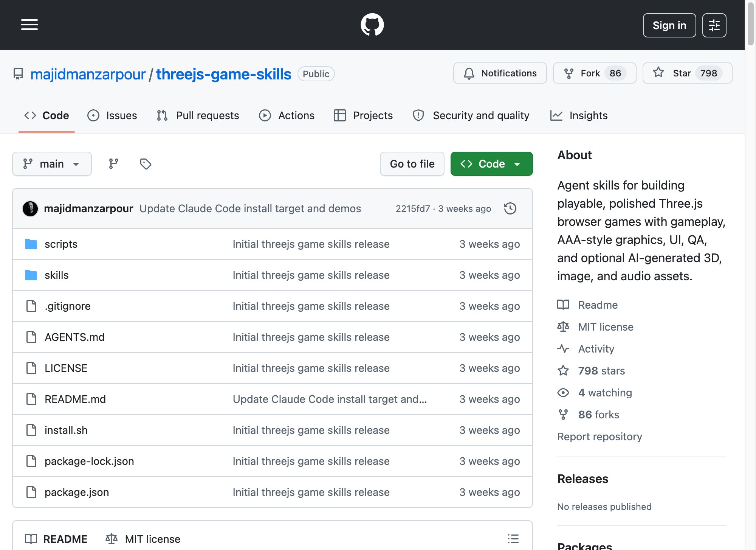The image size is (756, 550).
Task: Open appearance settings icon button
Action: coord(714,25)
